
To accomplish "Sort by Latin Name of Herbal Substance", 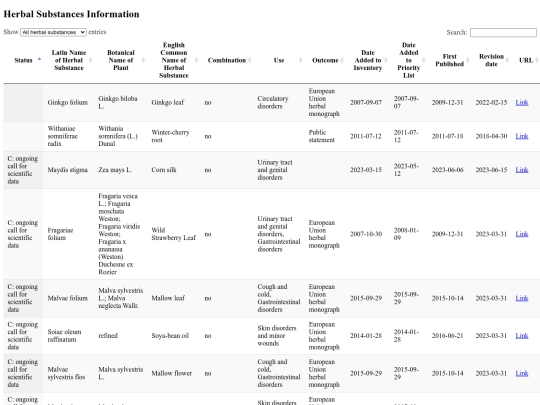I will [69, 60].
